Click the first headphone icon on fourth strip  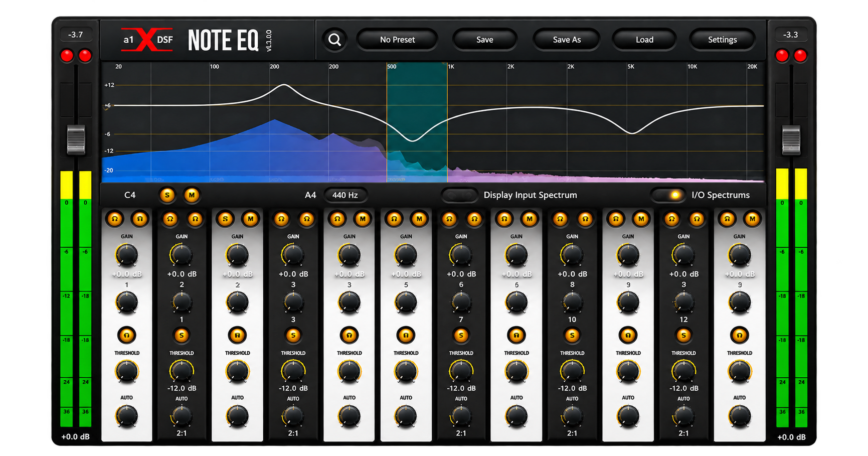click(x=281, y=219)
